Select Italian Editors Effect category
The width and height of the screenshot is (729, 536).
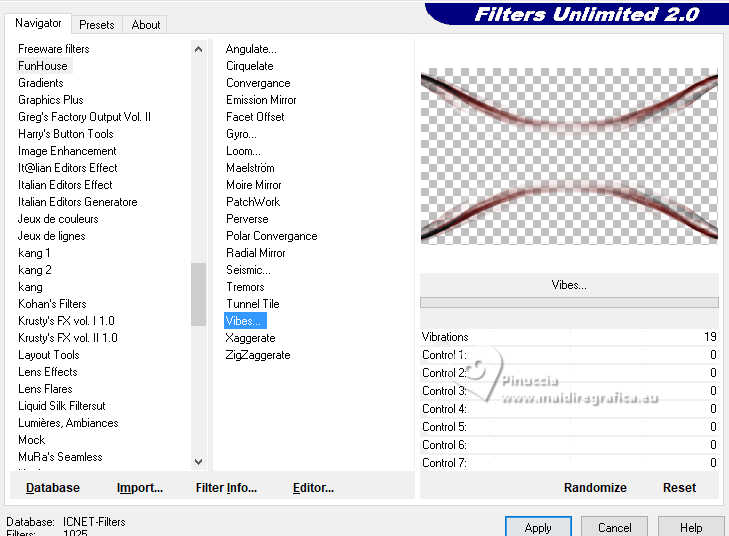(65, 185)
